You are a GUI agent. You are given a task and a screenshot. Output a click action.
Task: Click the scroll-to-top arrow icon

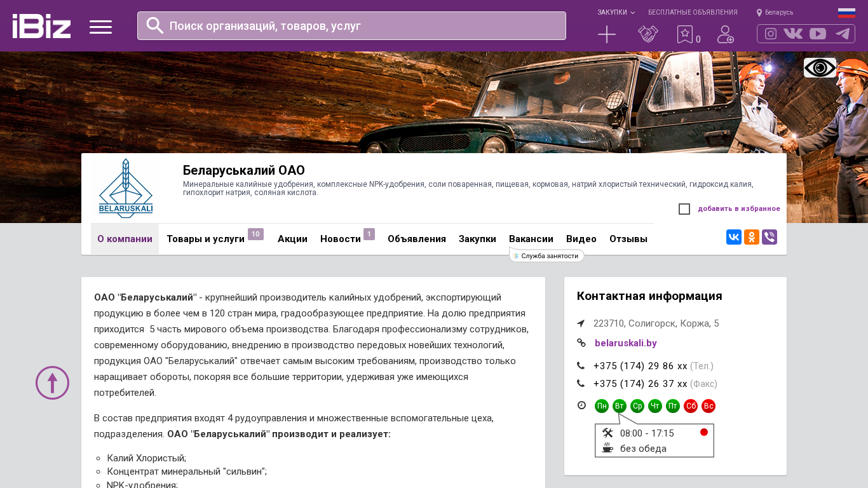coord(52,383)
